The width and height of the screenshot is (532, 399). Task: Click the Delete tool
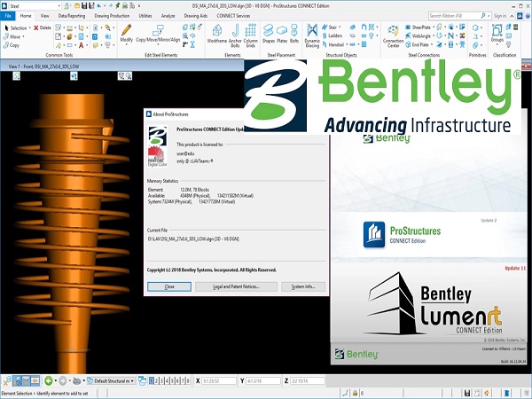pyautogui.click(x=43, y=27)
